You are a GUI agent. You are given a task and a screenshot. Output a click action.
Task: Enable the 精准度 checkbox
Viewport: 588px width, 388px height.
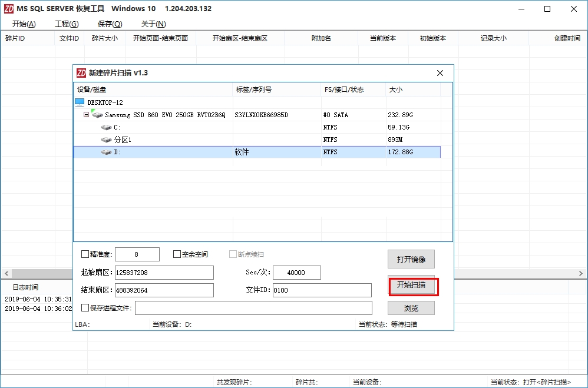(85, 254)
